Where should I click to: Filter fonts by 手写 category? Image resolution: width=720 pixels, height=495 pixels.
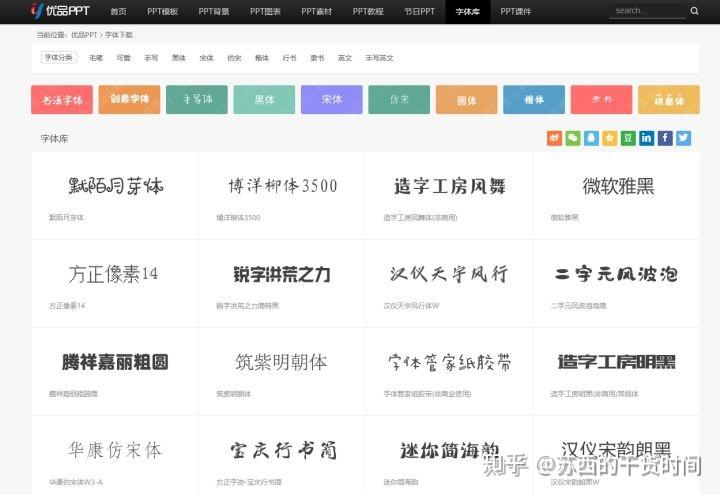point(151,58)
